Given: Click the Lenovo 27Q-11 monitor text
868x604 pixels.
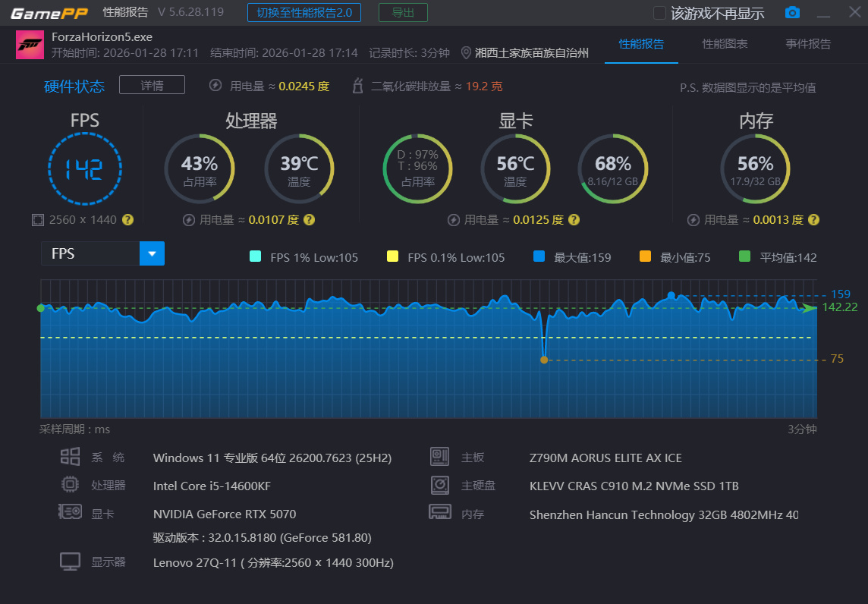Looking at the screenshot, I should 273,563.
